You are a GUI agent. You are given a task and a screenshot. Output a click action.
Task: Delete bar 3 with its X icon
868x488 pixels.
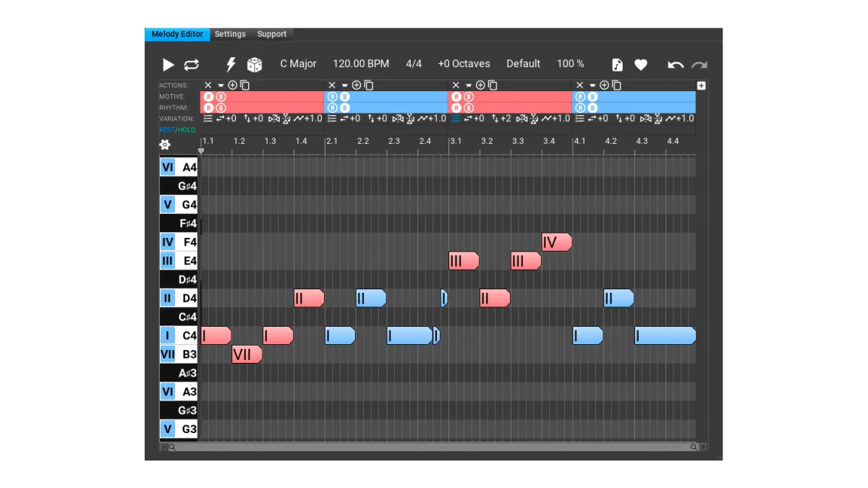point(456,85)
